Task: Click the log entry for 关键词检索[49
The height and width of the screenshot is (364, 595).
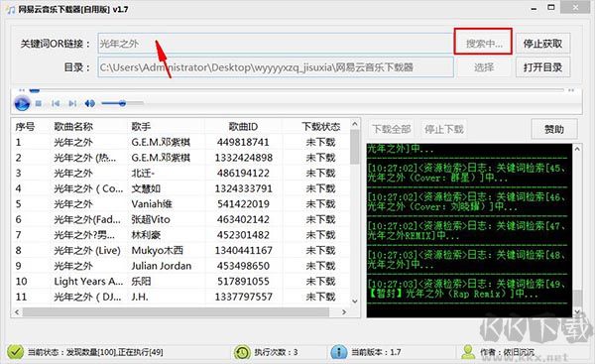Action: 467,289
